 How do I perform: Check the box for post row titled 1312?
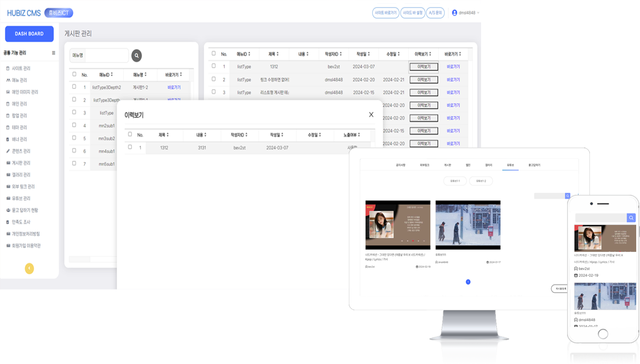213,66
